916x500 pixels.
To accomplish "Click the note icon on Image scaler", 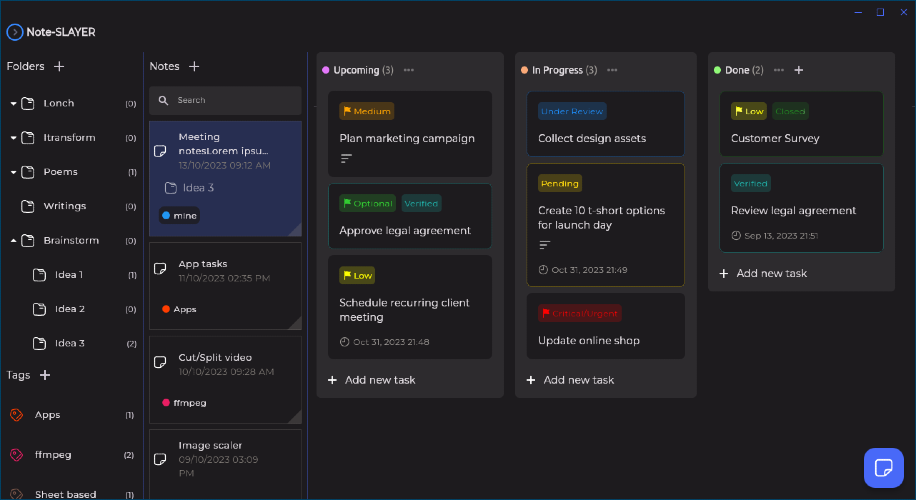I will click(x=160, y=459).
